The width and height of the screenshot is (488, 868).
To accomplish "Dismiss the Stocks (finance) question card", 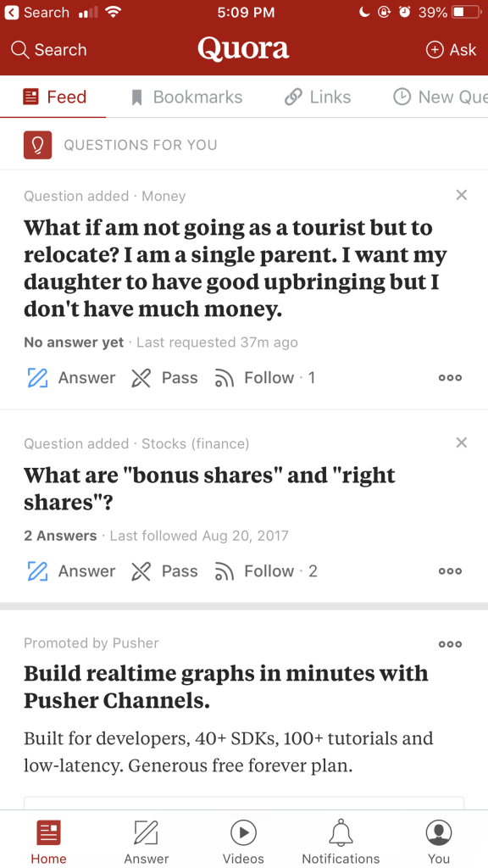I will (x=462, y=442).
